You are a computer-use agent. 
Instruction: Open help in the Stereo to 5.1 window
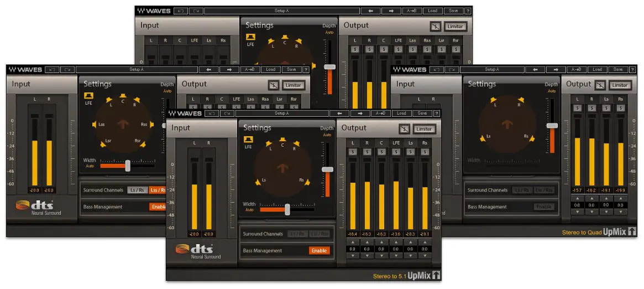[437, 113]
